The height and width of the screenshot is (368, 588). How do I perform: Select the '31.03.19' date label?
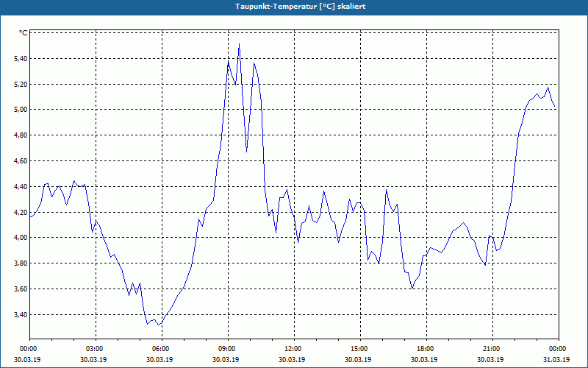557,359
